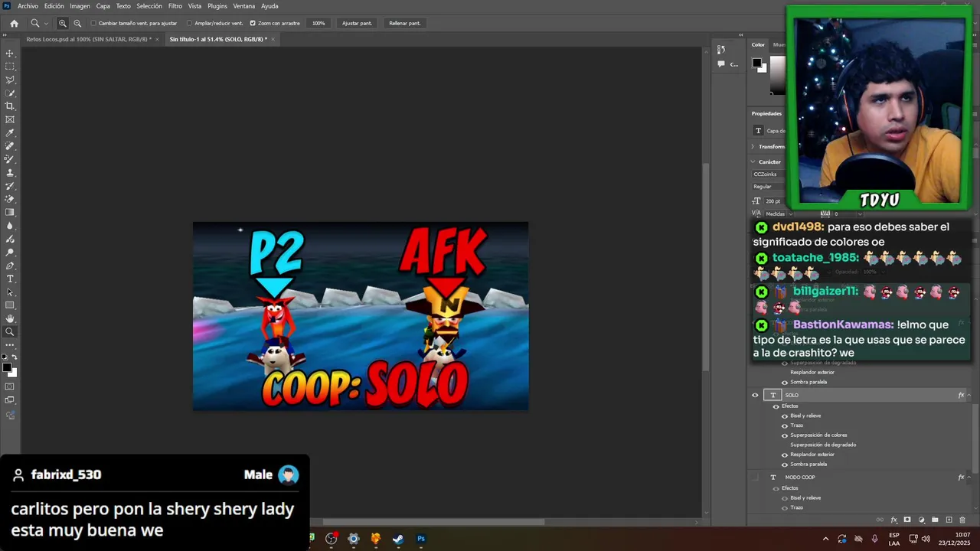This screenshot has height=551, width=980.
Task: Enable Cambiar tamaño vent. para ajustar checkbox
Action: (x=93, y=23)
